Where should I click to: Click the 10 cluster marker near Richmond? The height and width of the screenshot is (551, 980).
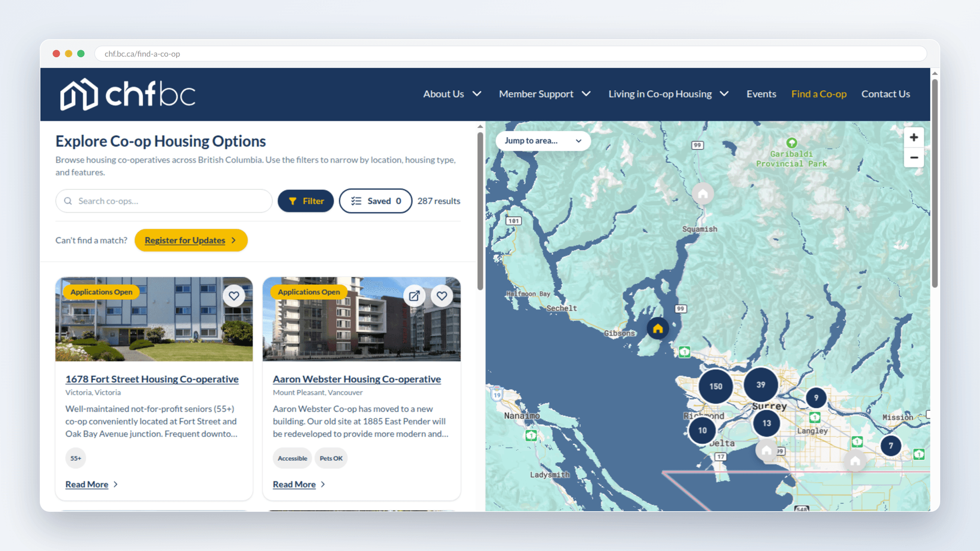(x=702, y=430)
